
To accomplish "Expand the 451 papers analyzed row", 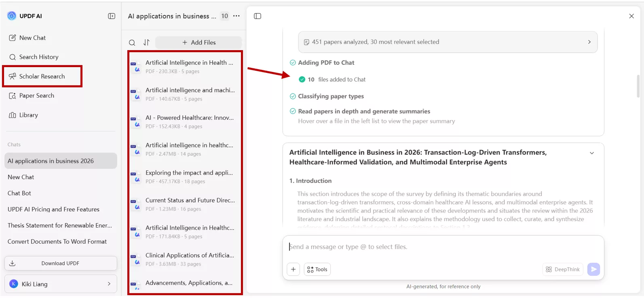I will click(589, 42).
